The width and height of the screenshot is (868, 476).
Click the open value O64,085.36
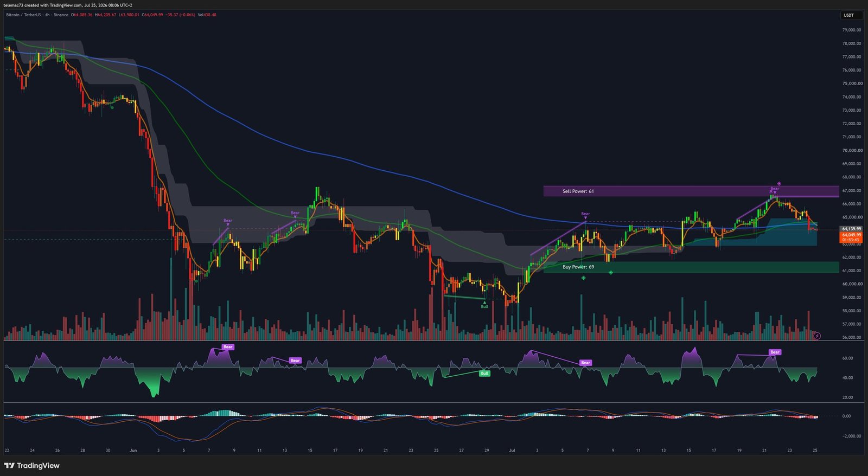coord(81,15)
